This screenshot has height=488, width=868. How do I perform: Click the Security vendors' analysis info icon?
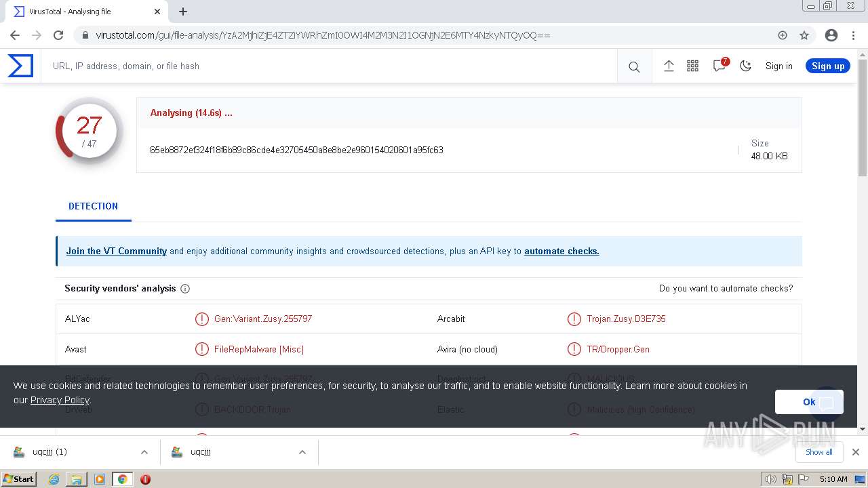click(185, 289)
